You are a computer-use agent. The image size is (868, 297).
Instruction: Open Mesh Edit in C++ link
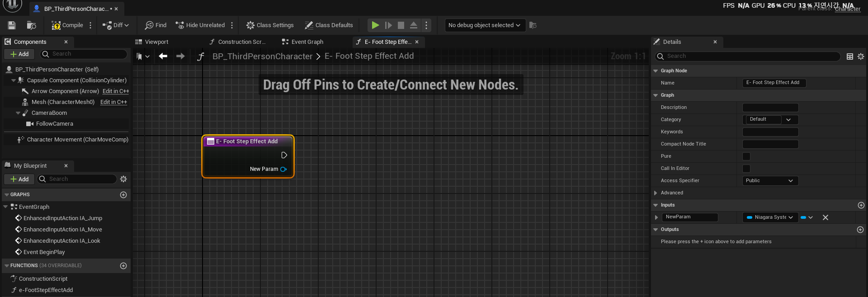click(x=113, y=102)
